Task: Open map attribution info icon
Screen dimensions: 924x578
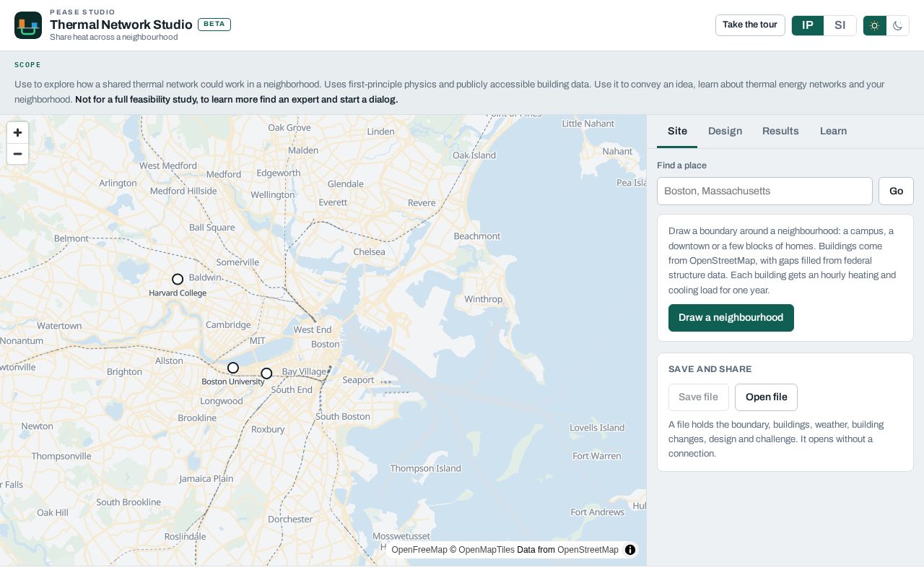Action: point(630,550)
